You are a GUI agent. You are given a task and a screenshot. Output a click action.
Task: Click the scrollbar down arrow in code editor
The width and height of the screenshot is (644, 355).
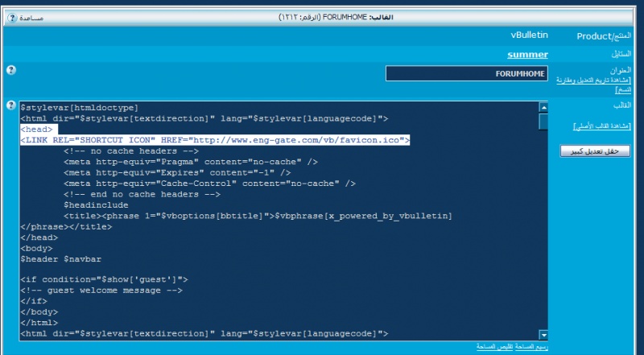pos(543,335)
